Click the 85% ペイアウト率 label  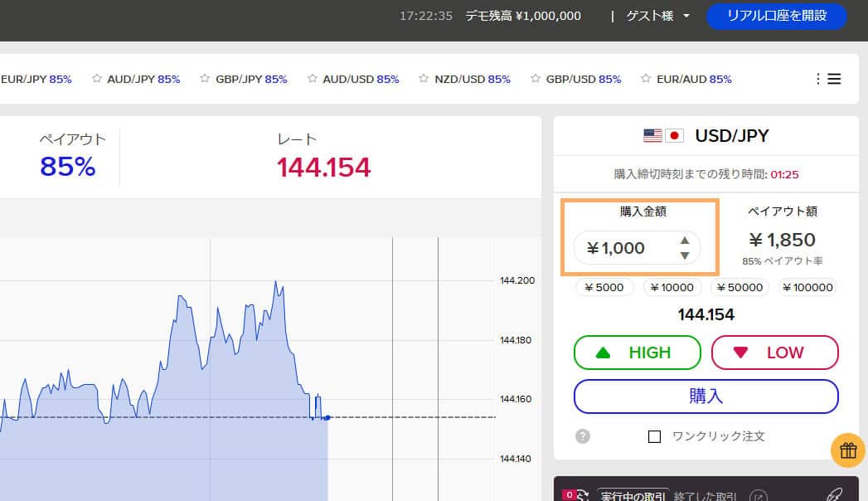(783, 260)
